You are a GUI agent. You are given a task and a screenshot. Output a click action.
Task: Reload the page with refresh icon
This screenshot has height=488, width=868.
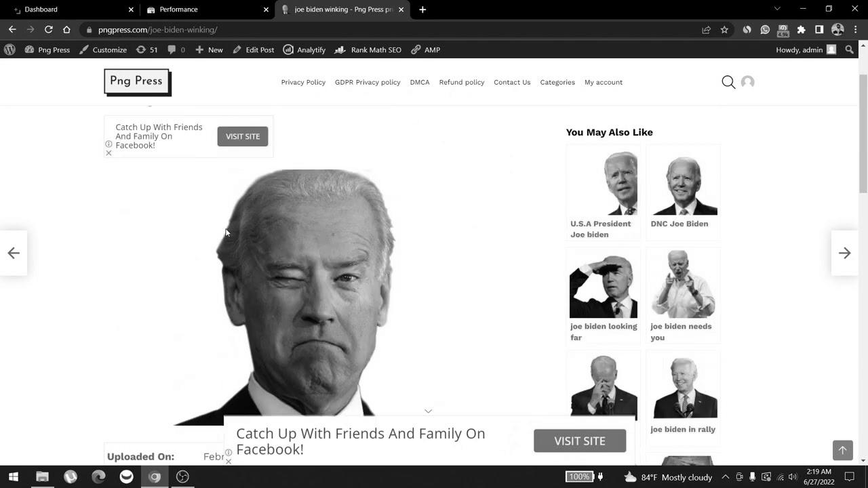point(48,30)
